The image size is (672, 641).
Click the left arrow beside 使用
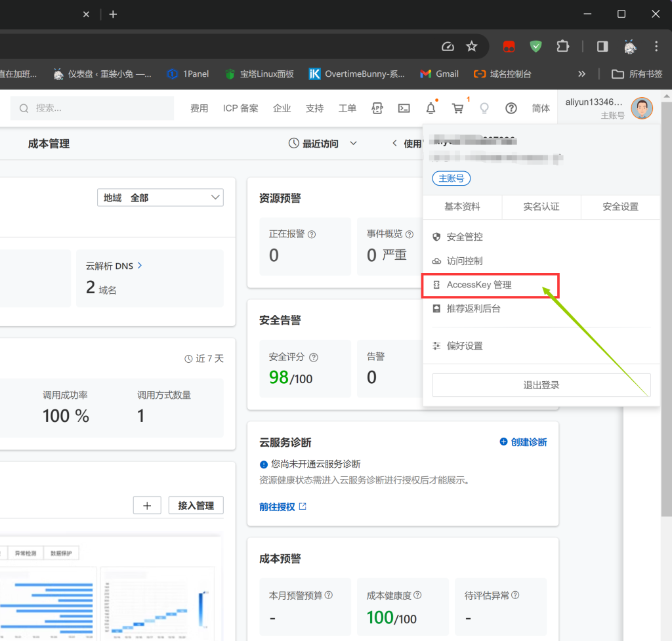pyautogui.click(x=394, y=143)
